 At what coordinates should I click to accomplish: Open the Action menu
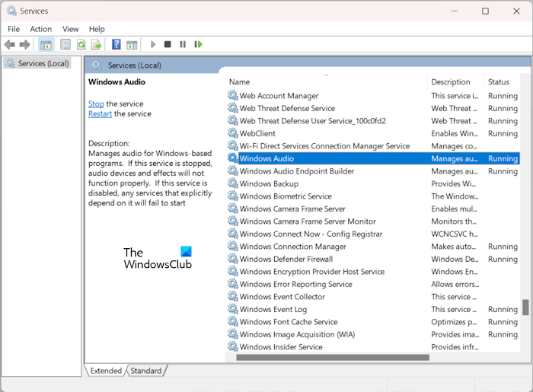point(41,29)
